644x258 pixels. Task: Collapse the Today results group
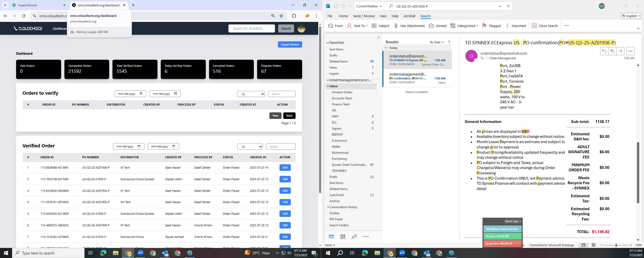pos(386,48)
